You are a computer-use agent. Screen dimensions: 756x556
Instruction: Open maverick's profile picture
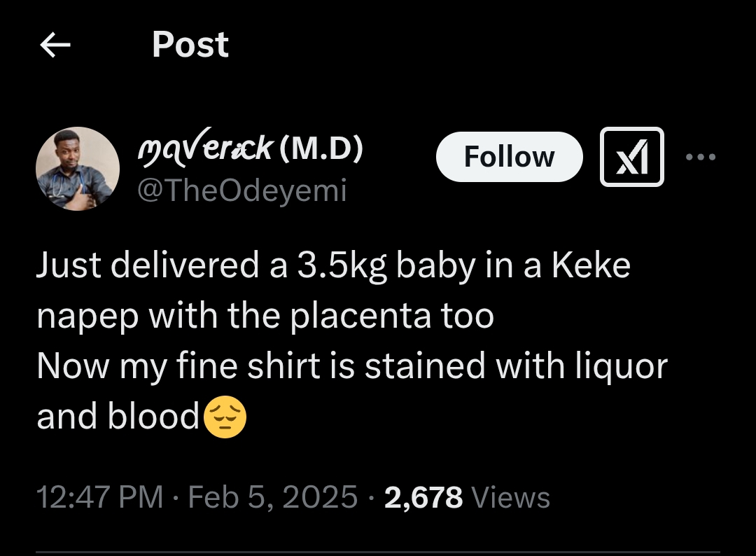78,169
